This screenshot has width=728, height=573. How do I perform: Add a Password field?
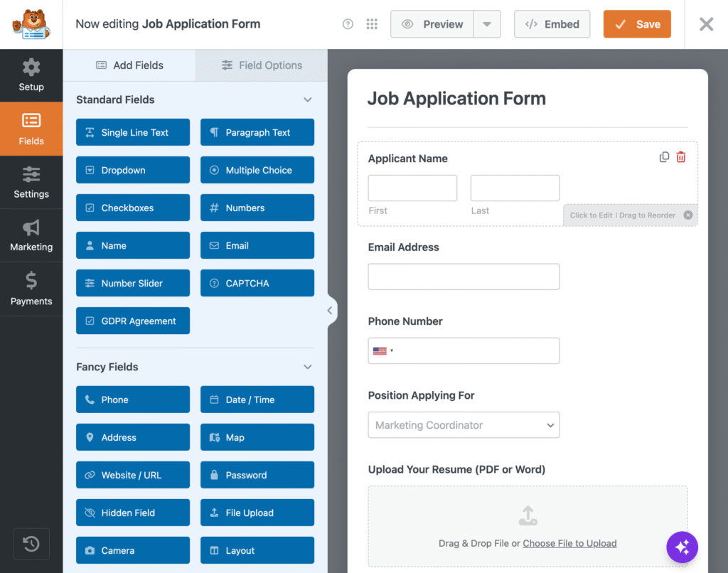tap(257, 475)
